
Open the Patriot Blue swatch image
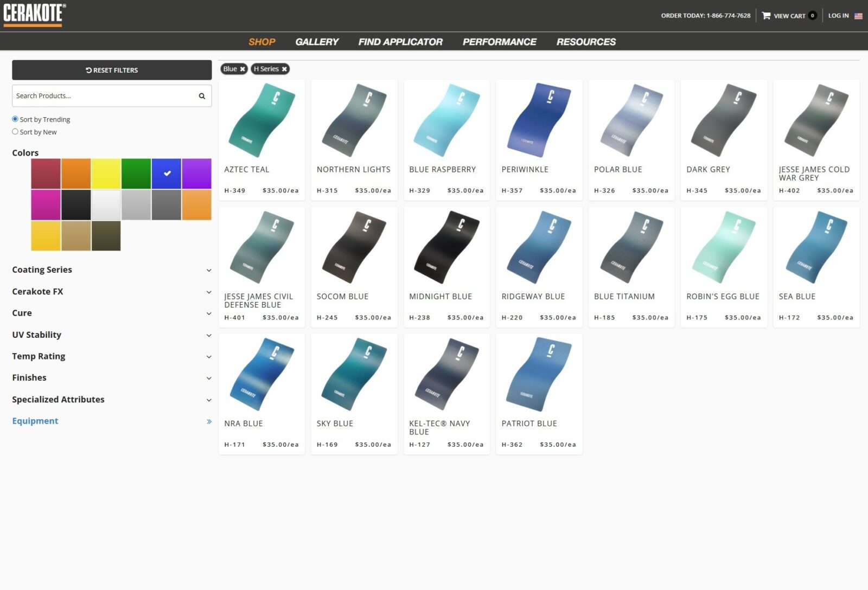(x=539, y=374)
